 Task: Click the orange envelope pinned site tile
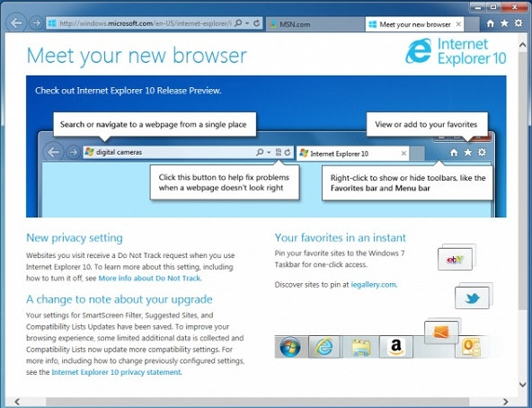click(x=441, y=332)
